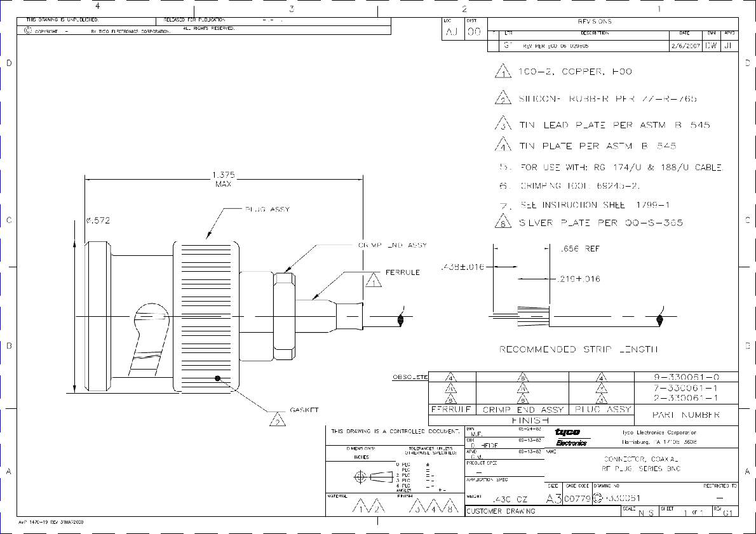Viewport: 756px width, 534px height.
Task: Click note 'TIN PLATE PER ASTM B 545' (note 4)
Action: click(598, 145)
